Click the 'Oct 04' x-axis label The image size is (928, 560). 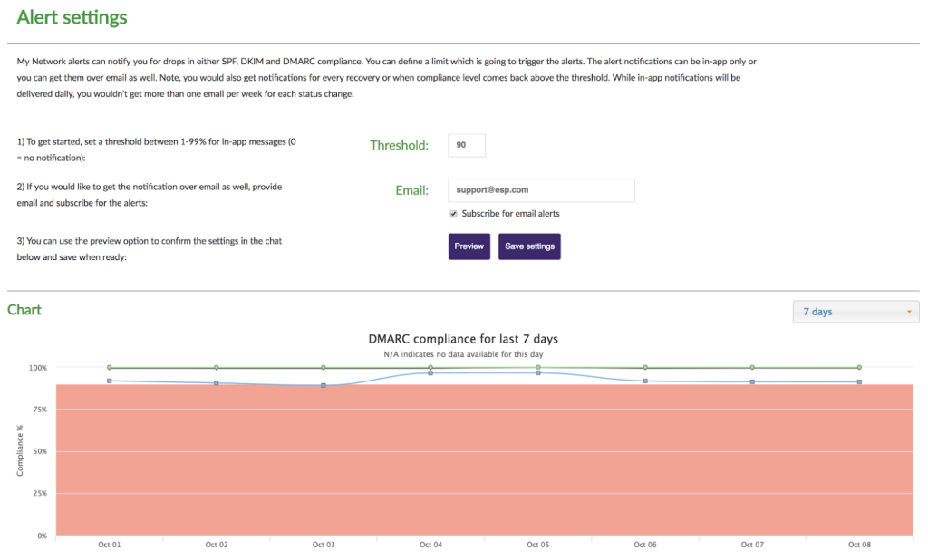[x=430, y=545]
